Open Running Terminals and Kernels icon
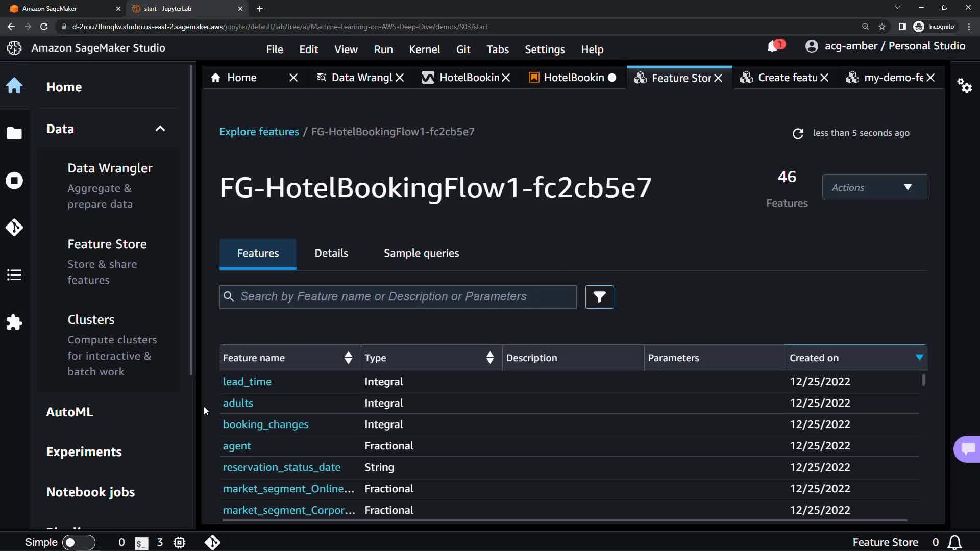980x551 pixels. pos(14,180)
